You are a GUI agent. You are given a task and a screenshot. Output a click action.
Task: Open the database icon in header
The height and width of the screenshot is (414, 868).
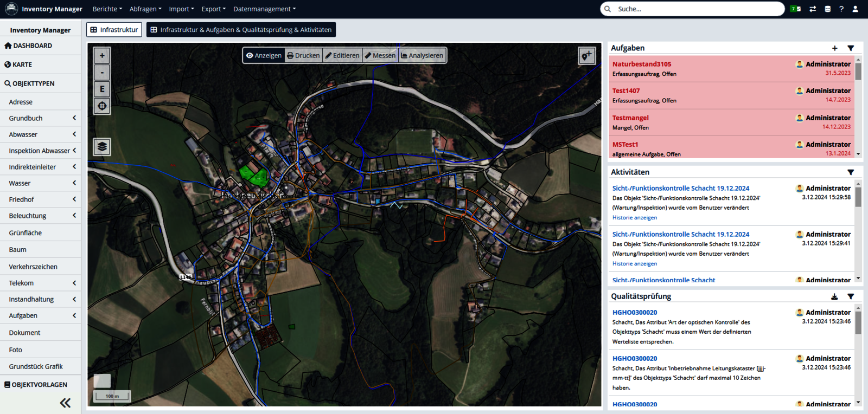coord(827,9)
